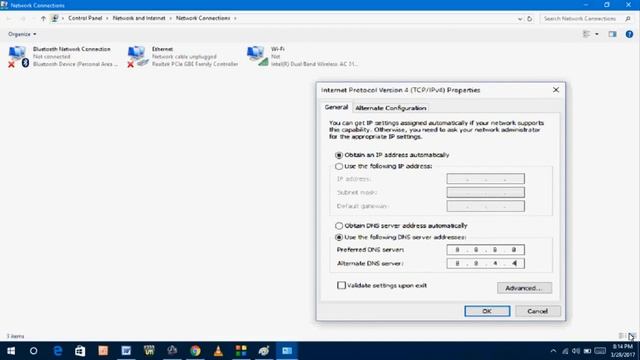
Task: Show the battery status in system tray
Action: click(x=587, y=351)
